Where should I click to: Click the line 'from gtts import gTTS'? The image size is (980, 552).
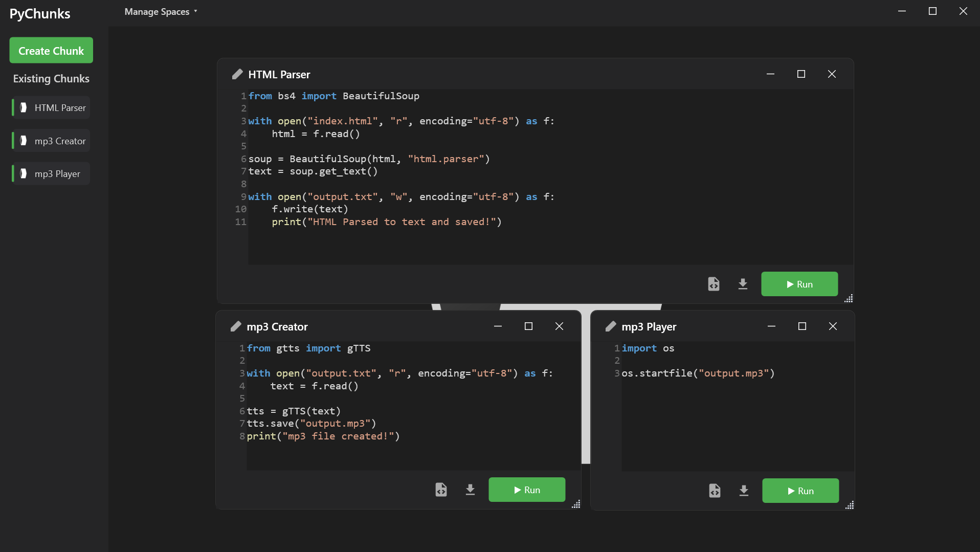click(308, 348)
